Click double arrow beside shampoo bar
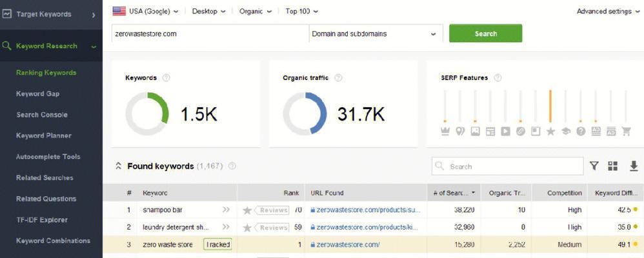644x258 pixels. [226, 210]
